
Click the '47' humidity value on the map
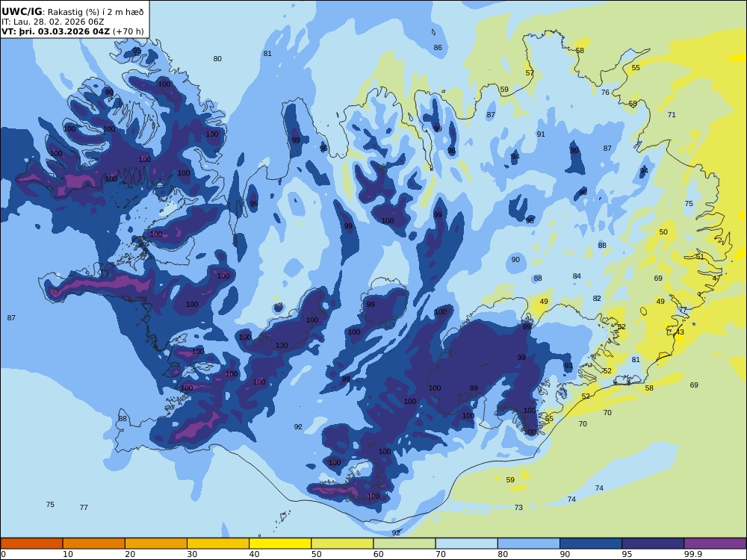pyautogui.click(x=716, y=279)
